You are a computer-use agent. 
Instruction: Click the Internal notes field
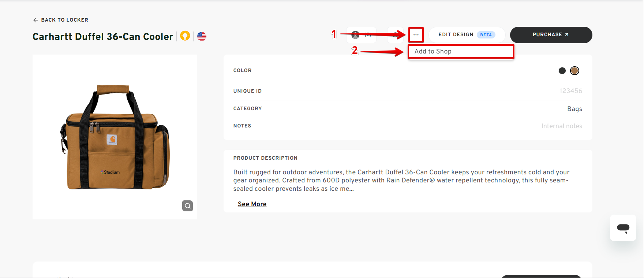coord(561,126)
